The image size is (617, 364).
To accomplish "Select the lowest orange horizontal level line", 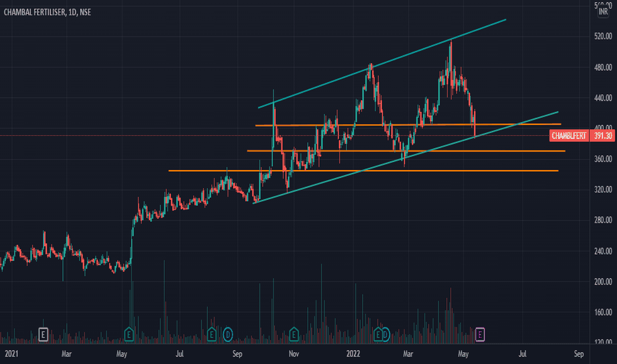I will tap(363, 171).
